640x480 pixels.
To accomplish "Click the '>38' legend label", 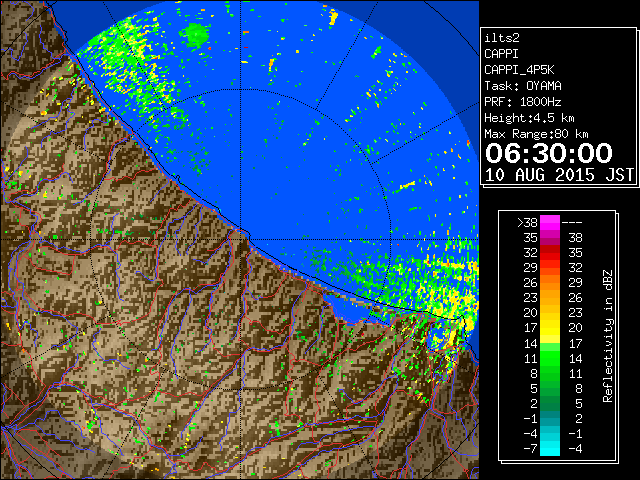I will (527, 223).
